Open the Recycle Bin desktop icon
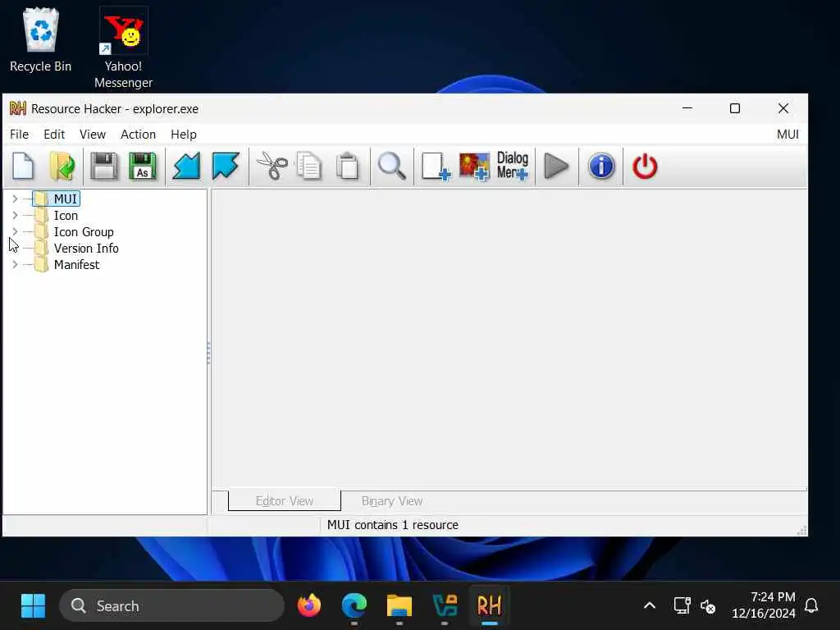Viewport: 840px width, 630px height. (x=40, y=40)
